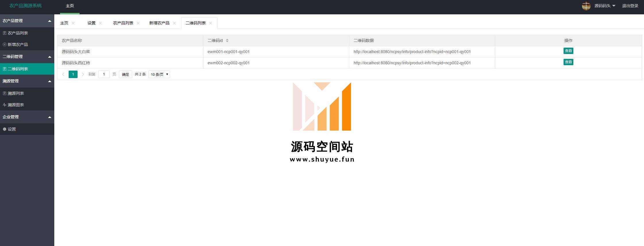Click the 溯源图表 chart pulse icon
644x246 pixels.
coord(5,105)
